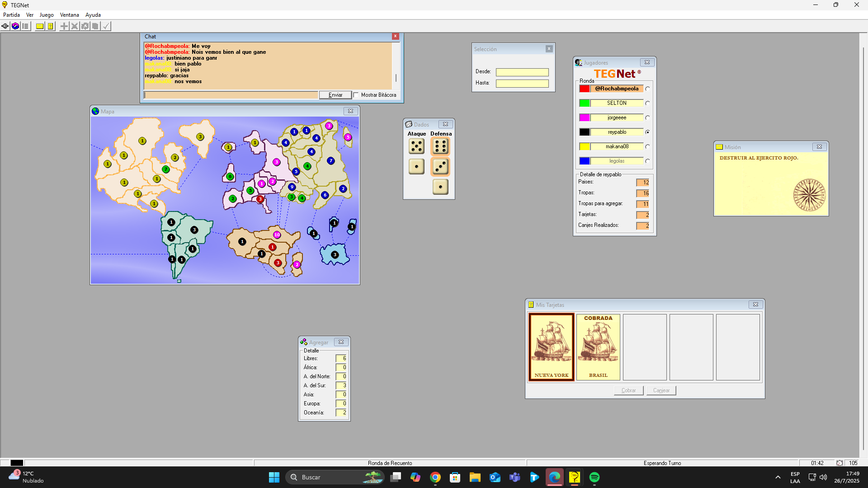Open TEGNet app in Windows taskbar

coord(575,477)
